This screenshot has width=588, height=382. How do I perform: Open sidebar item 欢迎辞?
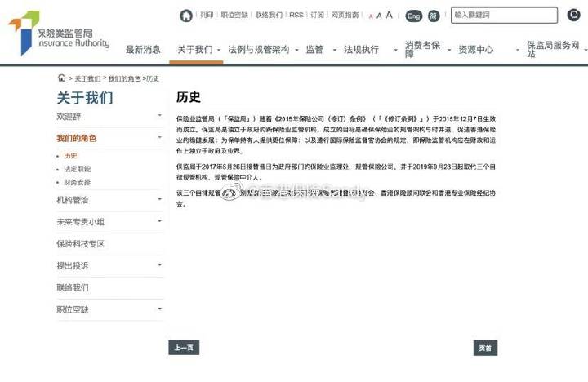tap(69, 117)
